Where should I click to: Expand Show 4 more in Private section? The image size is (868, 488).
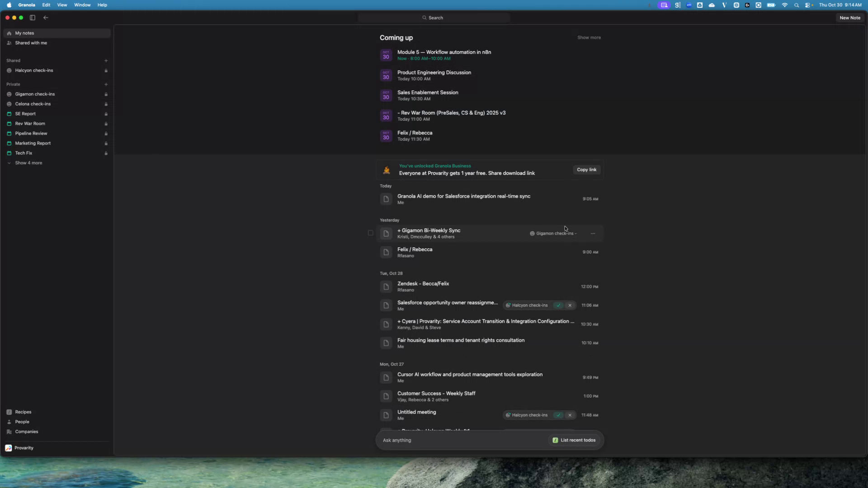tap(28, 163)
